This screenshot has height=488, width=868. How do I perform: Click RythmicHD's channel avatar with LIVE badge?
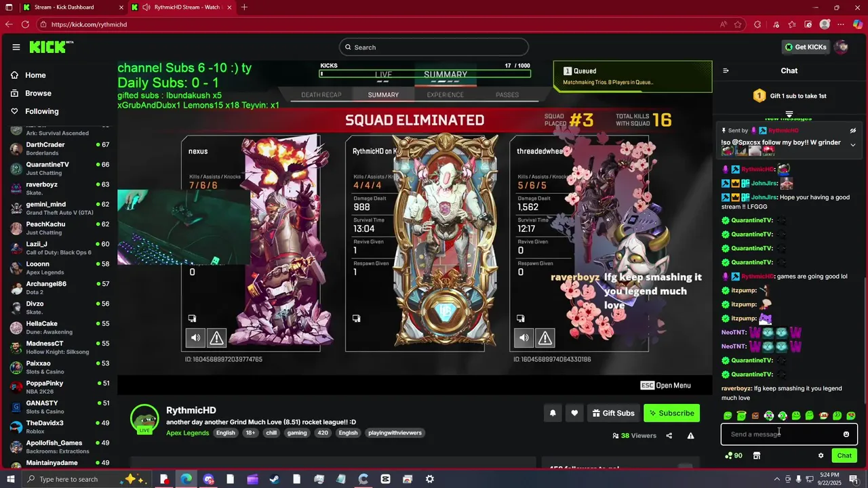(144, 419)
